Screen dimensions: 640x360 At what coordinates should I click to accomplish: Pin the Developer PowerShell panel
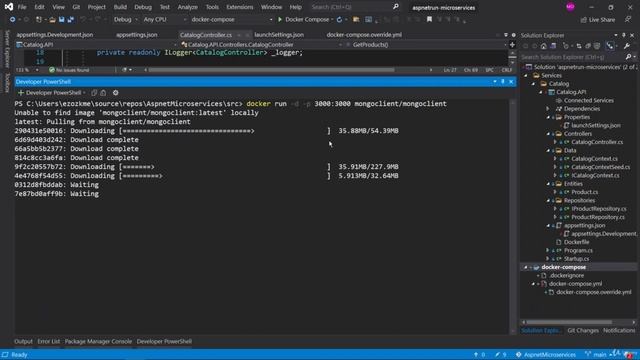503,82
